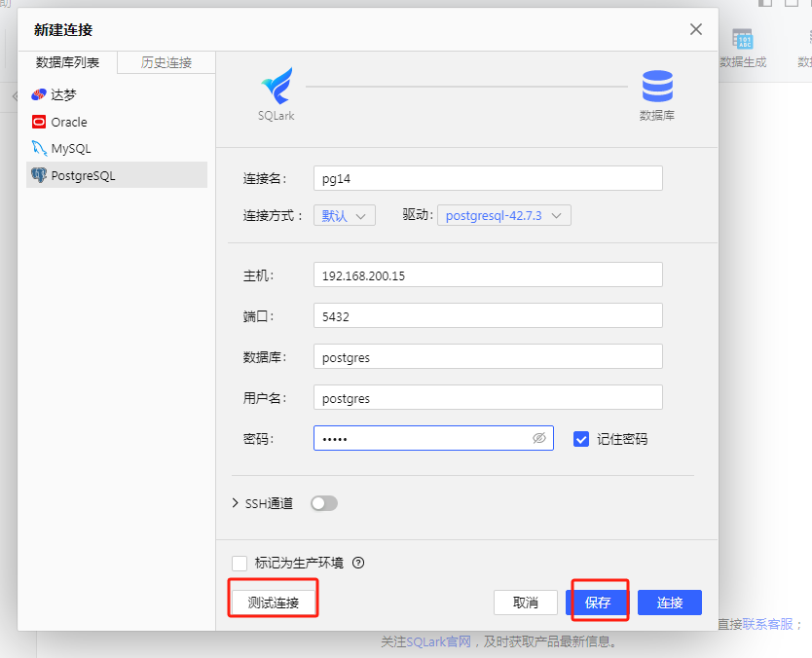The height and width of the screenshot is (658, 812).
Task: Click the SQLark bird logo
Action: (x=277, y=86)
